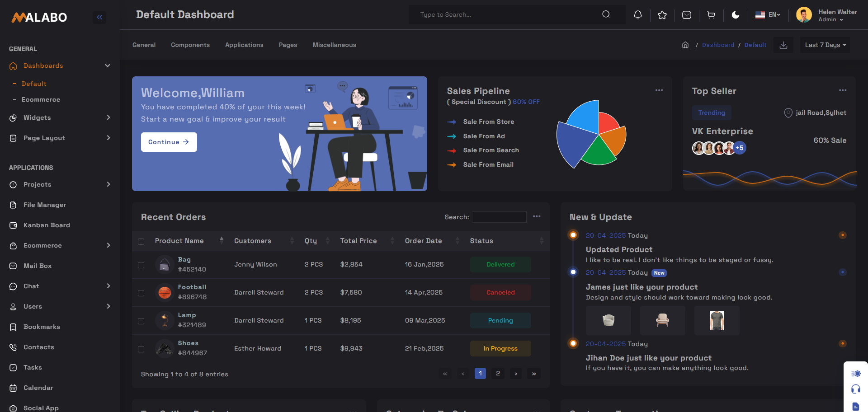The image size is (868, 412).
Task: Go to orders page 2
Action: [498, 373]
